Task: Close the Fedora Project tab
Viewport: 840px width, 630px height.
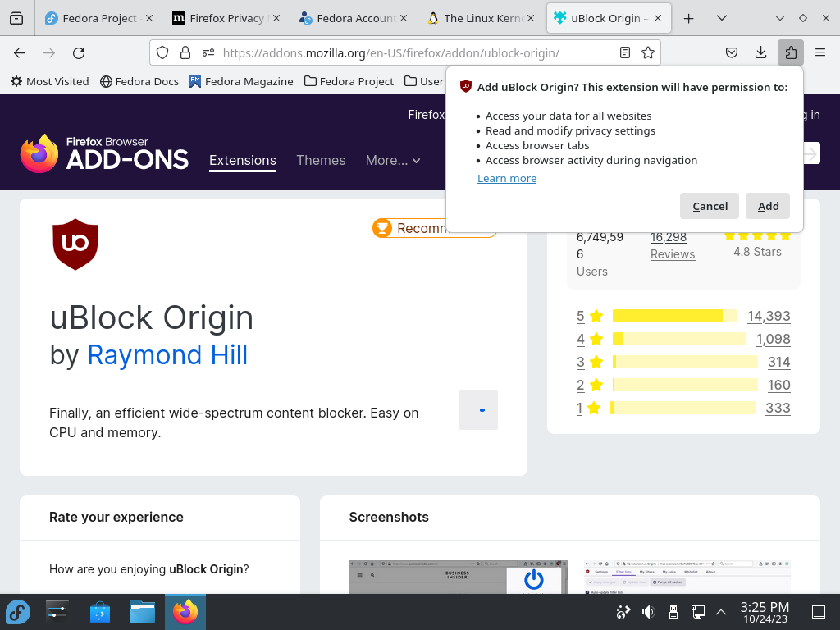Action: [149, 18]
